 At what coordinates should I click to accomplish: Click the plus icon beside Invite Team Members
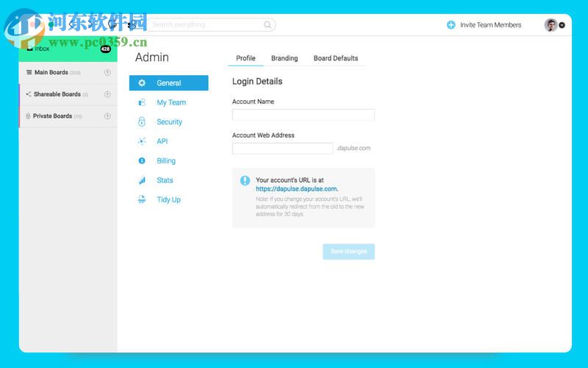(451, 25)
